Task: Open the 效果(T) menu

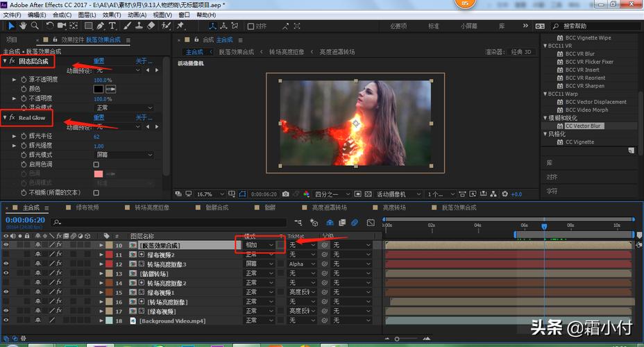Action: 112,15
